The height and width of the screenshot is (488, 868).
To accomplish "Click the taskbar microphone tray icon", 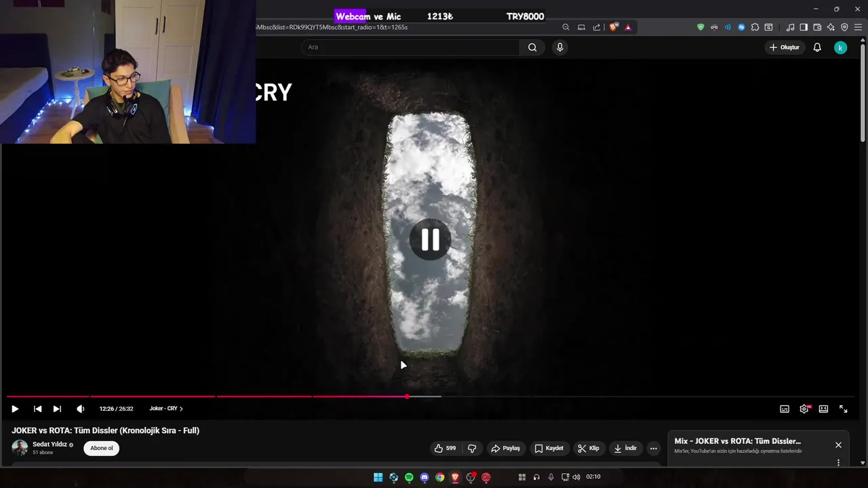I will (x=551, y=477).
